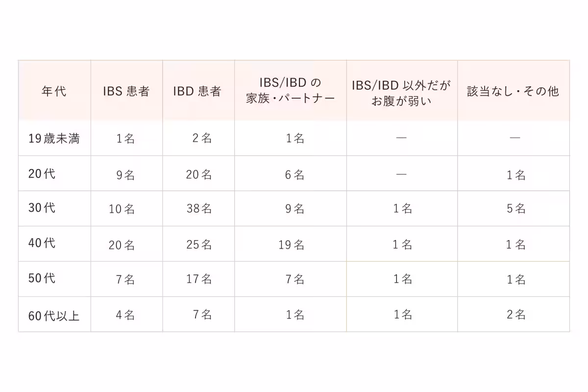Click the IBS/IBD 以外だがお腹が弱い header
588x392 pixels.
coord(401,92)
